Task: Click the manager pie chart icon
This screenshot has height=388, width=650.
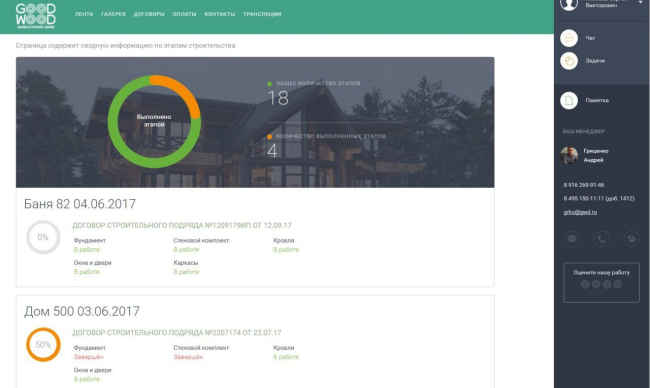Action: click(631, 239)
